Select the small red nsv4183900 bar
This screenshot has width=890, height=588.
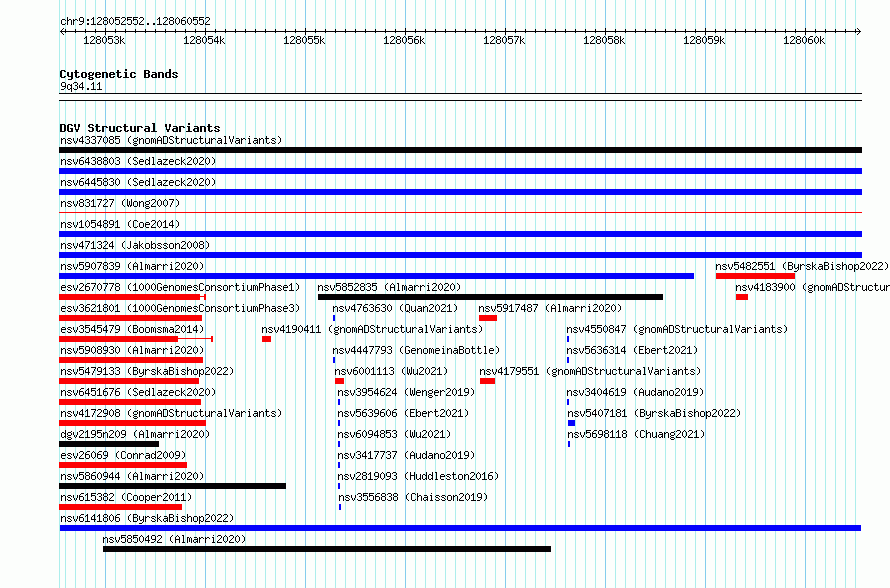(x=742, y=297)
